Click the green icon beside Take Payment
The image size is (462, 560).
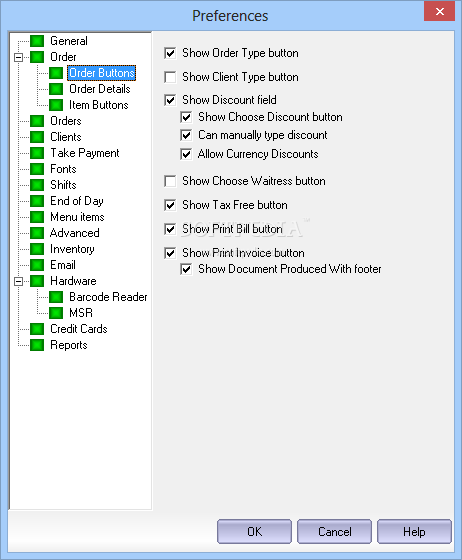point(37,153)
